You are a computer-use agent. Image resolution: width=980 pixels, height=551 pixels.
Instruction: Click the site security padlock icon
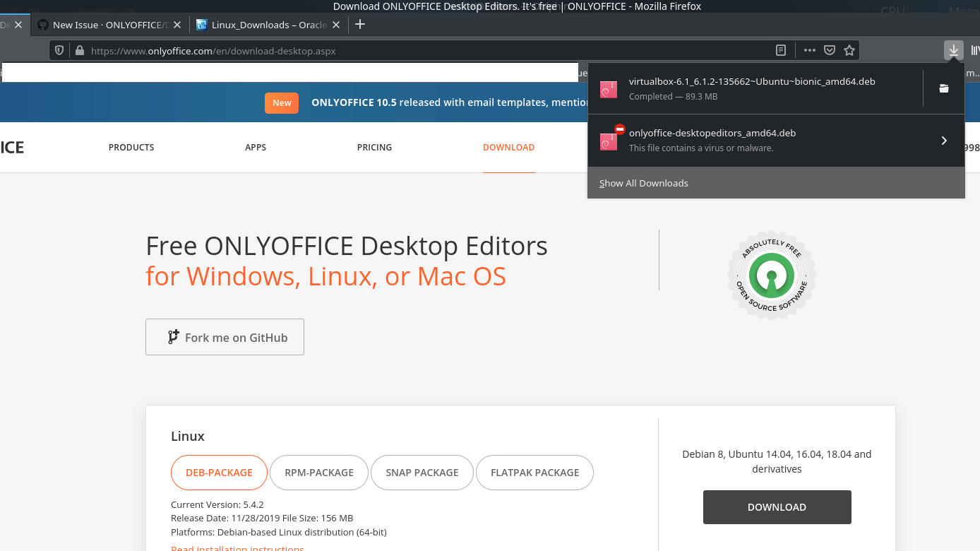point(79,51)
